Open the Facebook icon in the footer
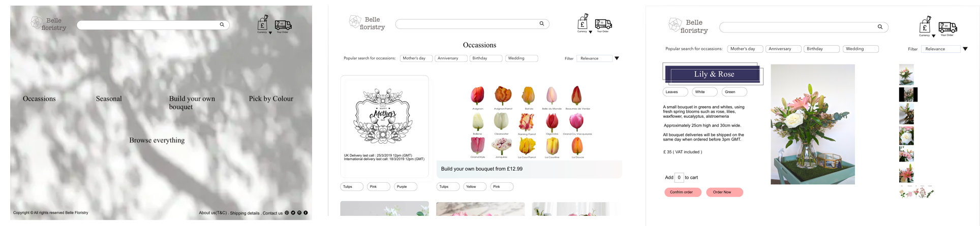980x226 pixels. click(305, 213)
